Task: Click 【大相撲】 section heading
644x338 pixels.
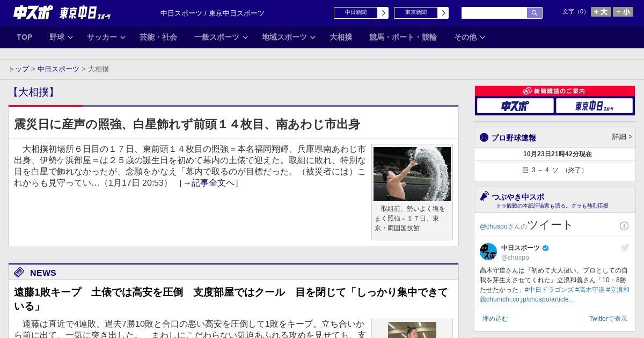Action: tap(33, 92)
